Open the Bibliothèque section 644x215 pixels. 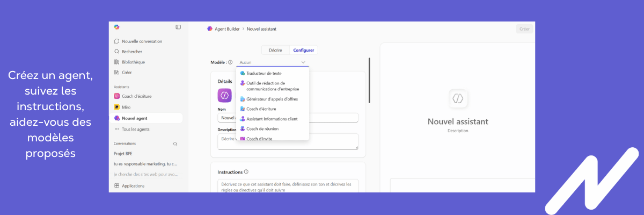tap(133, 62)
